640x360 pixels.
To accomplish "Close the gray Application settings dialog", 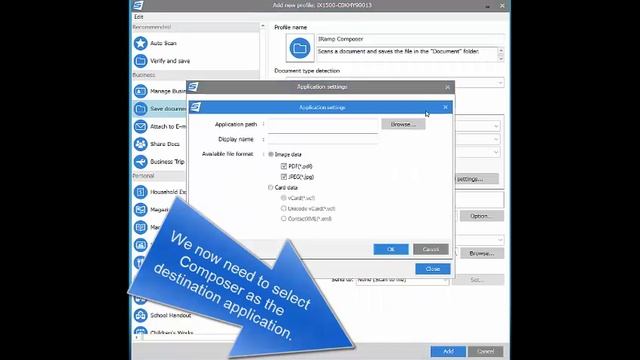I will [x=447, y=87].
